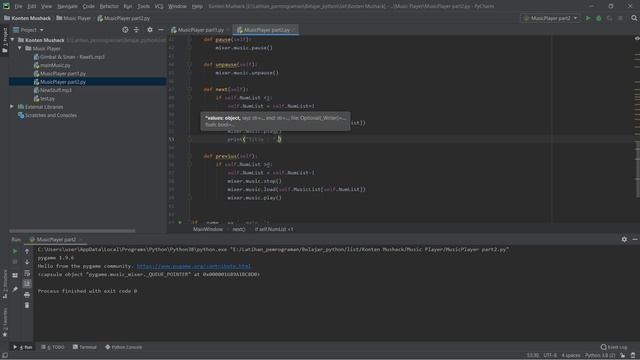Click the PyCharm logo icon in title bar
Viewport: 640px width, 360px height.
click(x=6, y=6)
